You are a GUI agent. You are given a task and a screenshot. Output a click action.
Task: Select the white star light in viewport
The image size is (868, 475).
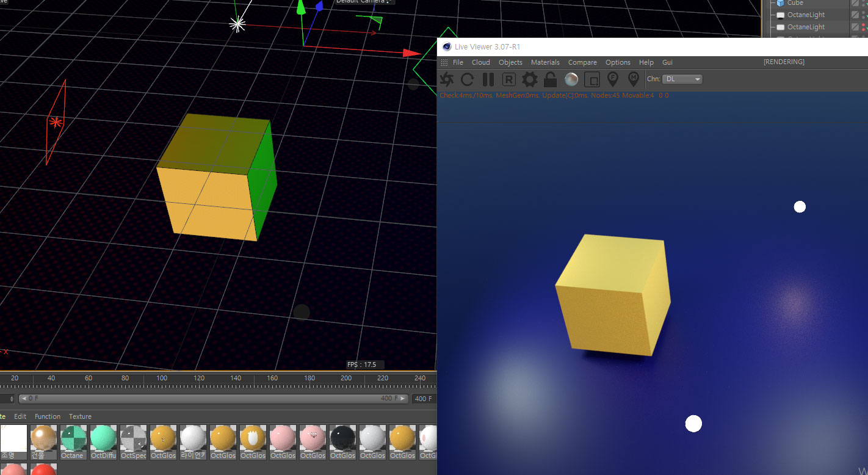pos(237,24)
